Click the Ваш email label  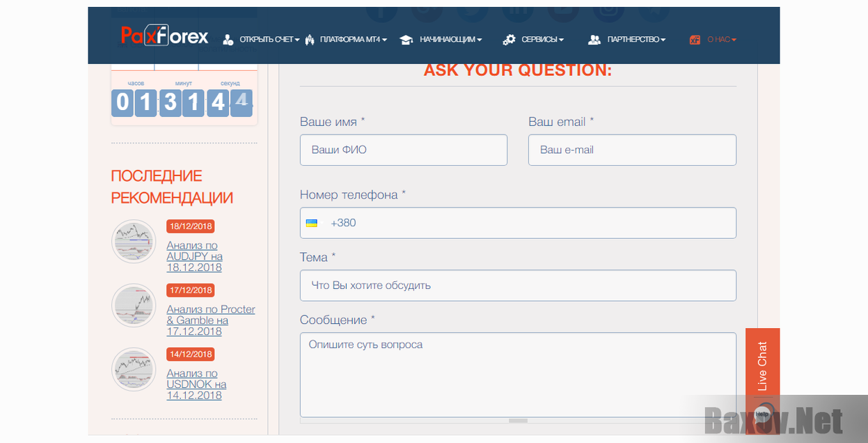click(561, 122)
